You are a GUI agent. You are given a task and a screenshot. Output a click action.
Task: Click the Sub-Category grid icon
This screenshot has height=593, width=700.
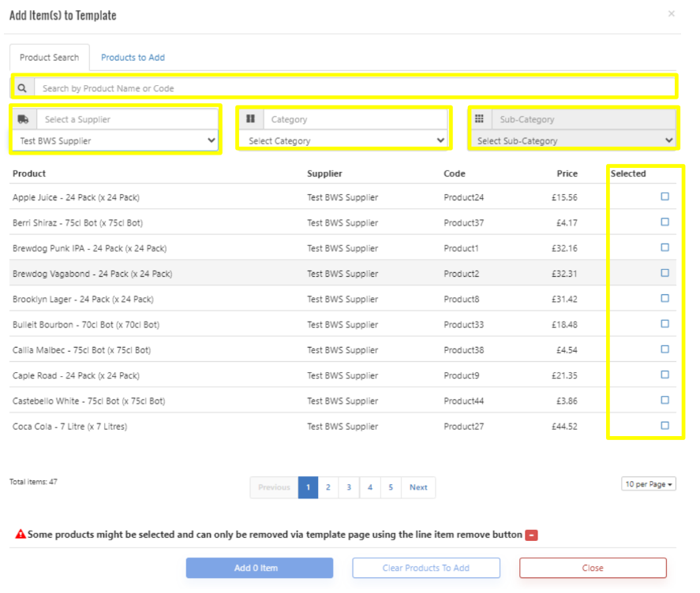coord(479,119)
